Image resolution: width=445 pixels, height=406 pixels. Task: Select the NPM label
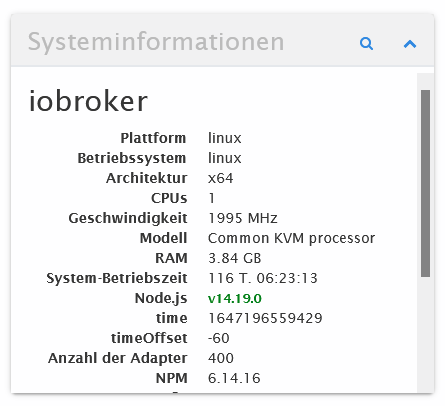pos(172,378)
